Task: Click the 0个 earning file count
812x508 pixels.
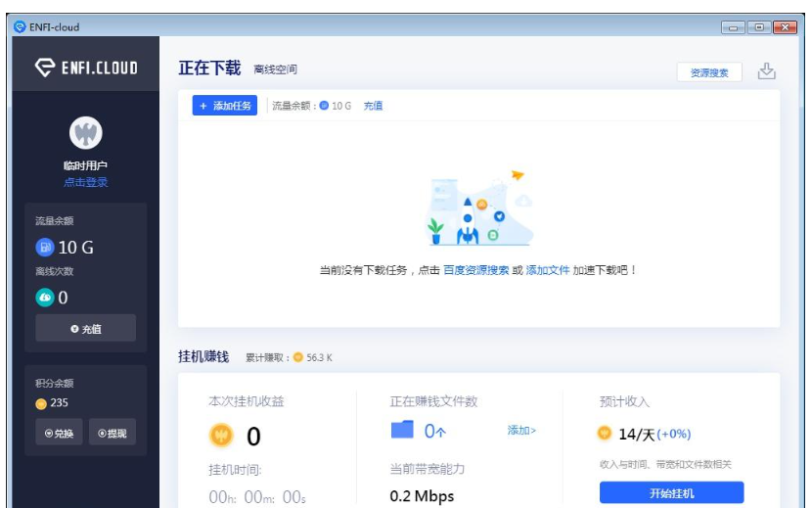Action: [x=435, y=431]
